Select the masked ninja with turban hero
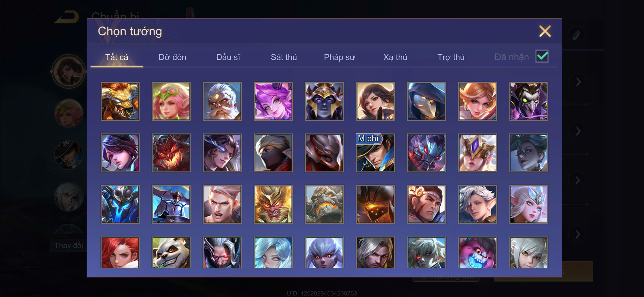 (273, 153)
